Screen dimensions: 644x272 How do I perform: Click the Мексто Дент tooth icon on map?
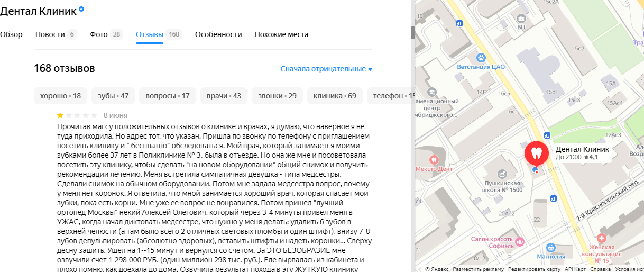point(434,159)
